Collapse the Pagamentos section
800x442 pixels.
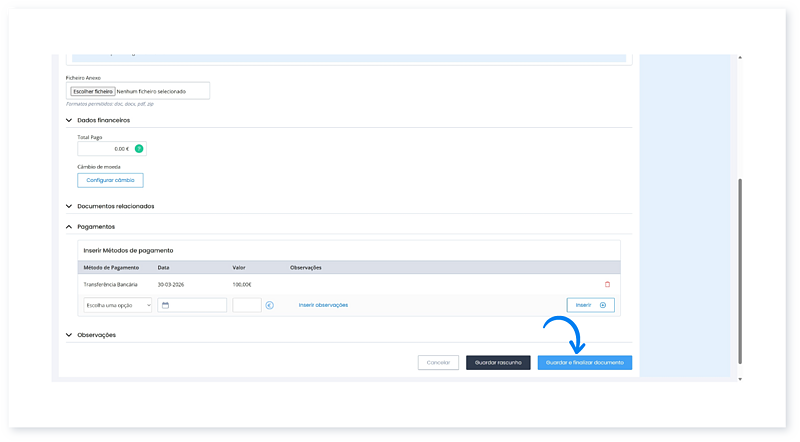pyautogui.click(x=69, y=227)
